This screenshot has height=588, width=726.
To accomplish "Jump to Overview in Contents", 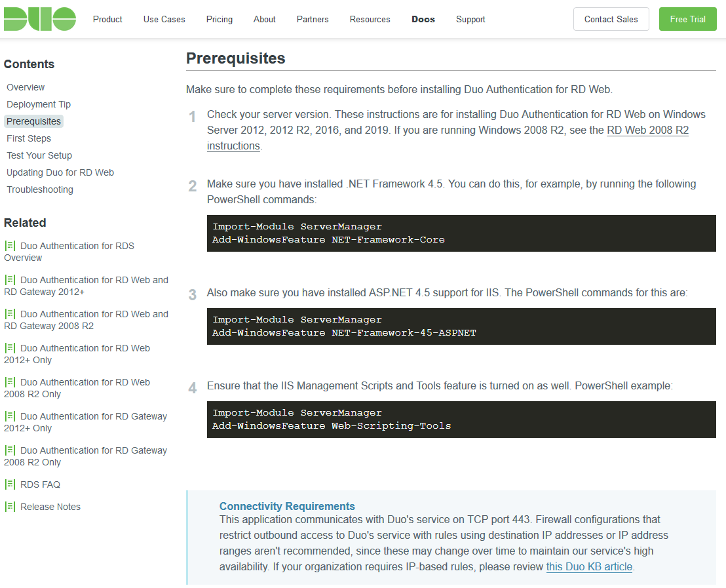I will coord(26,88).
